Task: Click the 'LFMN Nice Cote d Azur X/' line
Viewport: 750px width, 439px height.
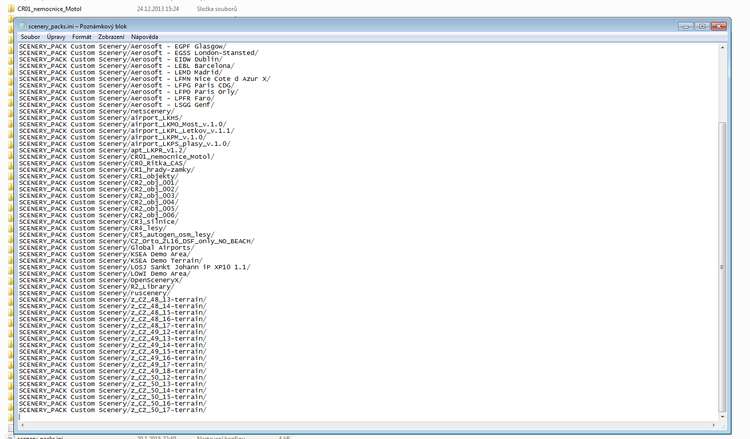Action: click(144, 78)
